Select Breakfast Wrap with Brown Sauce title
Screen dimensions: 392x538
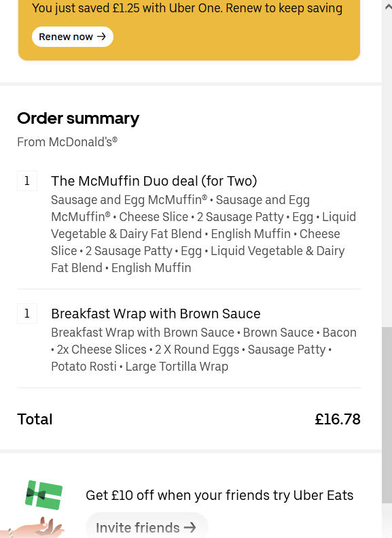tap(156, 314)
